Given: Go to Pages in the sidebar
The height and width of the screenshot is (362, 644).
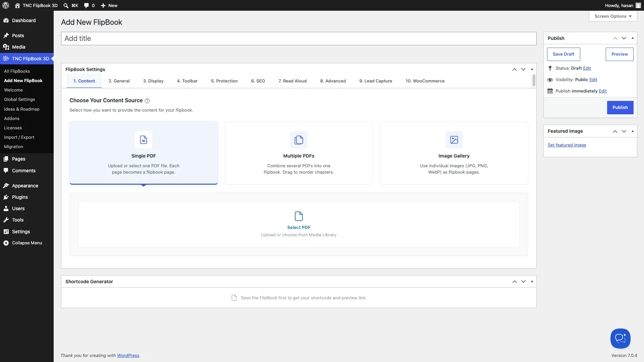Looking at the screenshot, I should point(27,159).
